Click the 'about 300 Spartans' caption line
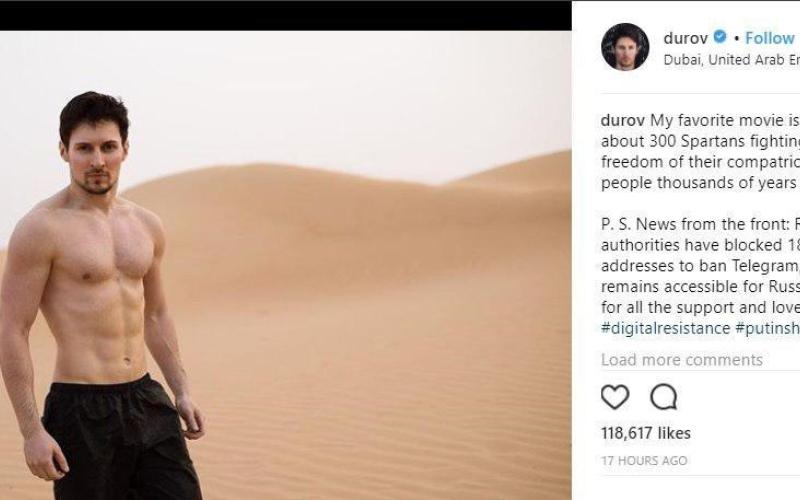The width and height of the screenshot is (800, 500). coord(700,141)
